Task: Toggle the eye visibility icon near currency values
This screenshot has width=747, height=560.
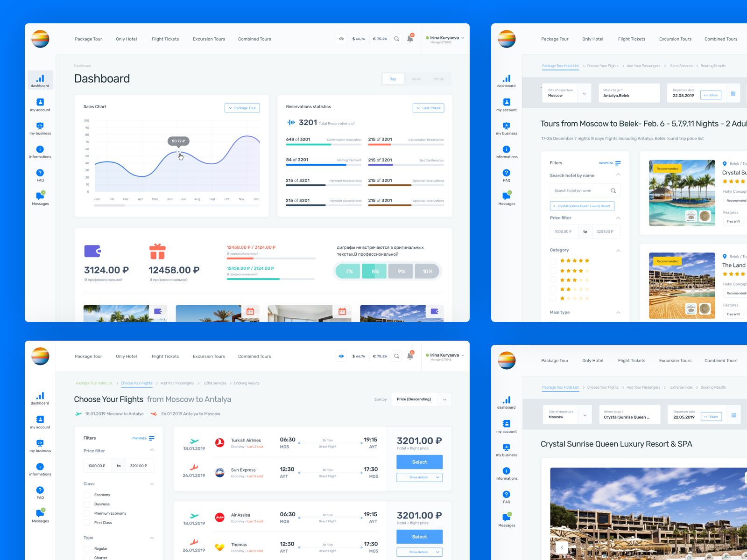Action: point(341,39)
